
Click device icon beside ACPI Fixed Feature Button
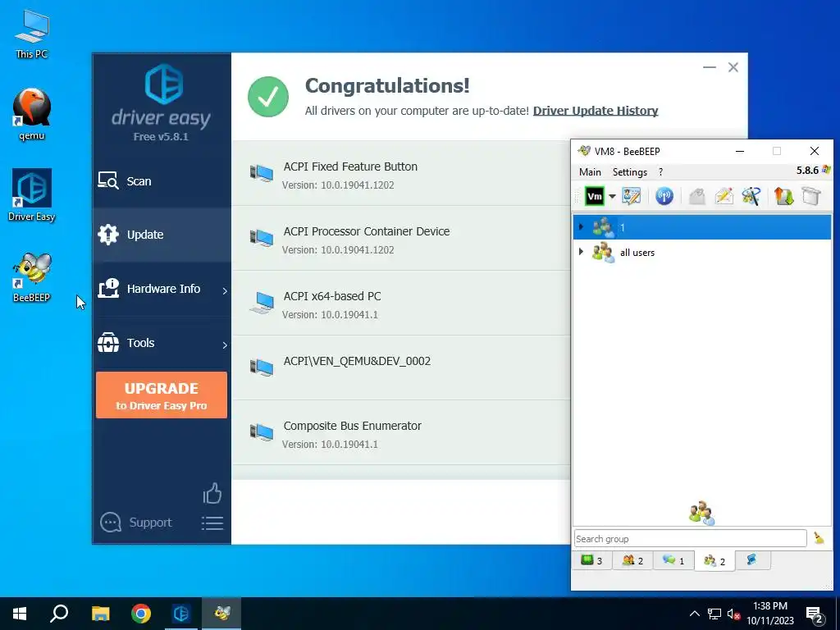[x=262, y=173]
